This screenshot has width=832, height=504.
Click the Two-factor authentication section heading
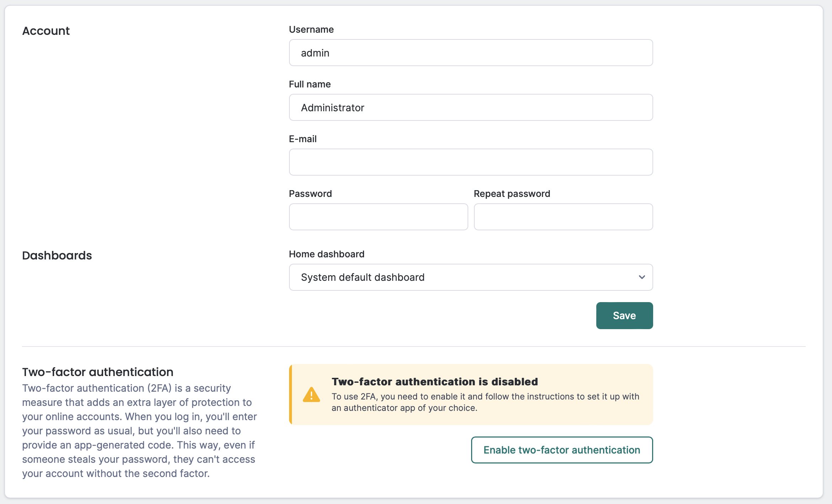tap(98, 372)
